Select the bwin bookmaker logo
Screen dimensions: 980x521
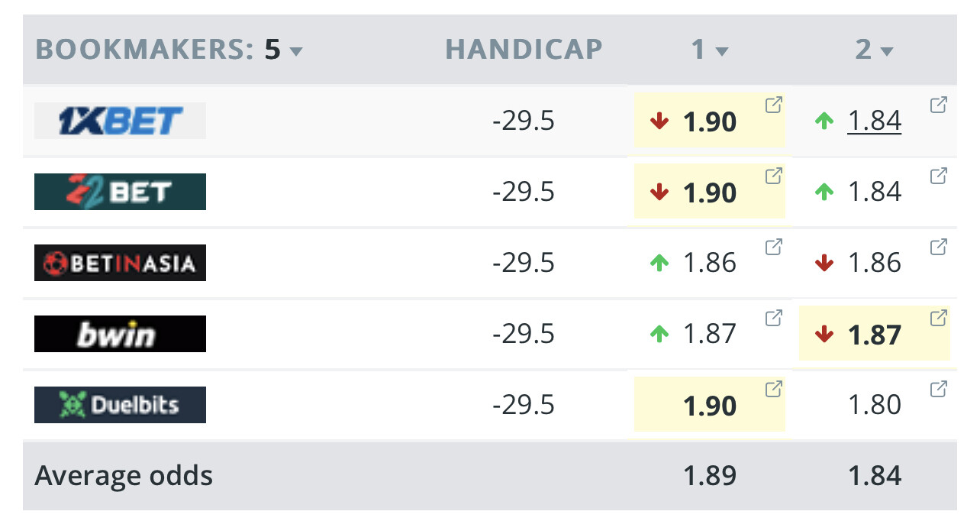[x=120, y=334]
